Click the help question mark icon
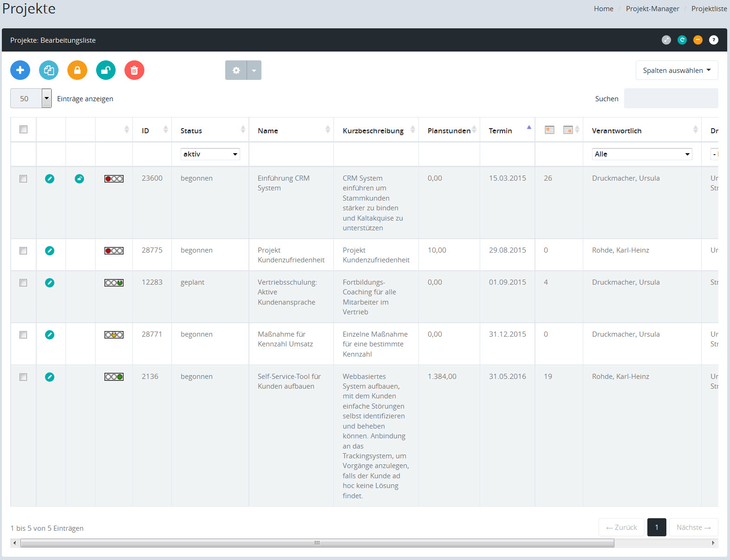Image resolution: width=730 pixels, height=560 pixels. coord(713,40)
